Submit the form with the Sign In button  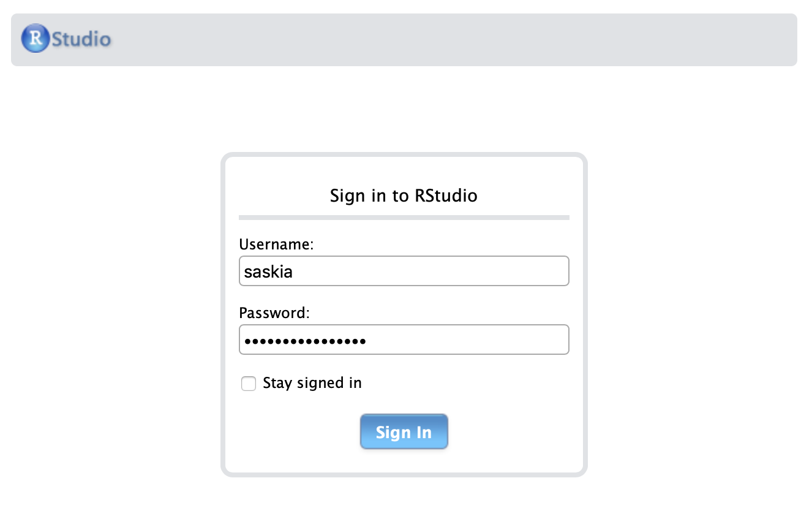tap(404, 431)
